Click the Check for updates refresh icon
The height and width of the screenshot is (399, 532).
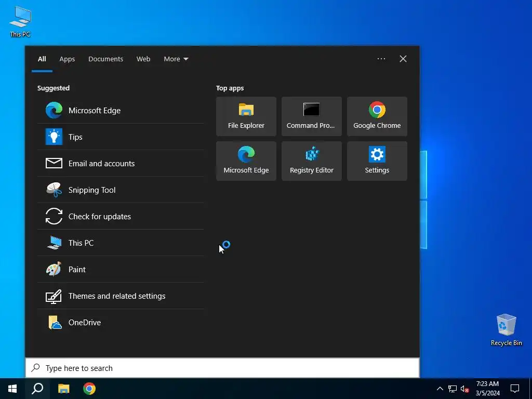(54, 216)
